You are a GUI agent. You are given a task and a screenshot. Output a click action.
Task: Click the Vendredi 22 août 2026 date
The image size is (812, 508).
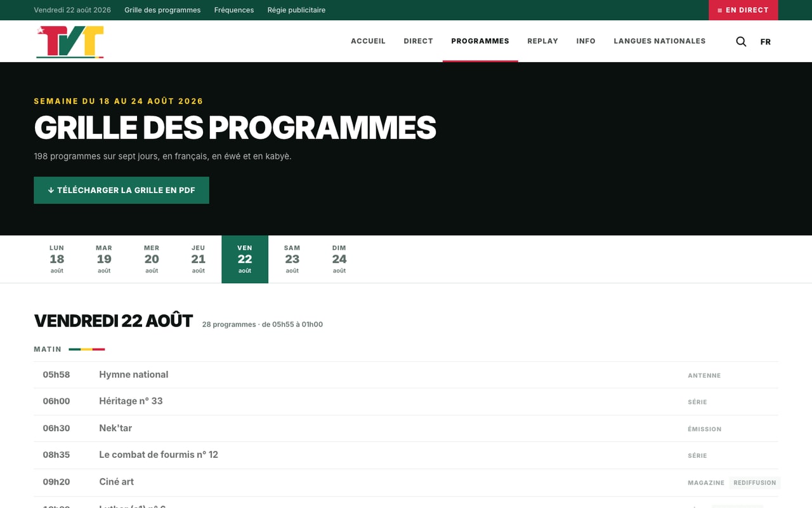72,10
